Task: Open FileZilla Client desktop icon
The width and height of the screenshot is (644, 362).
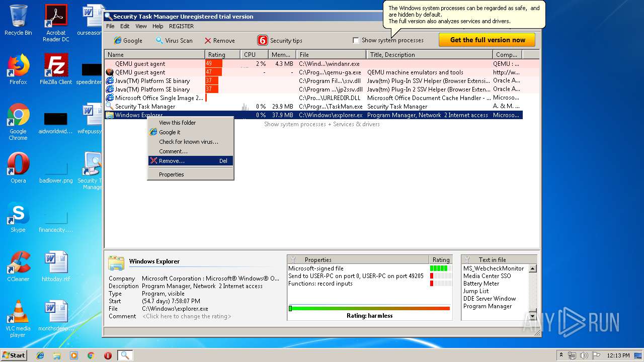Action: 56,69
